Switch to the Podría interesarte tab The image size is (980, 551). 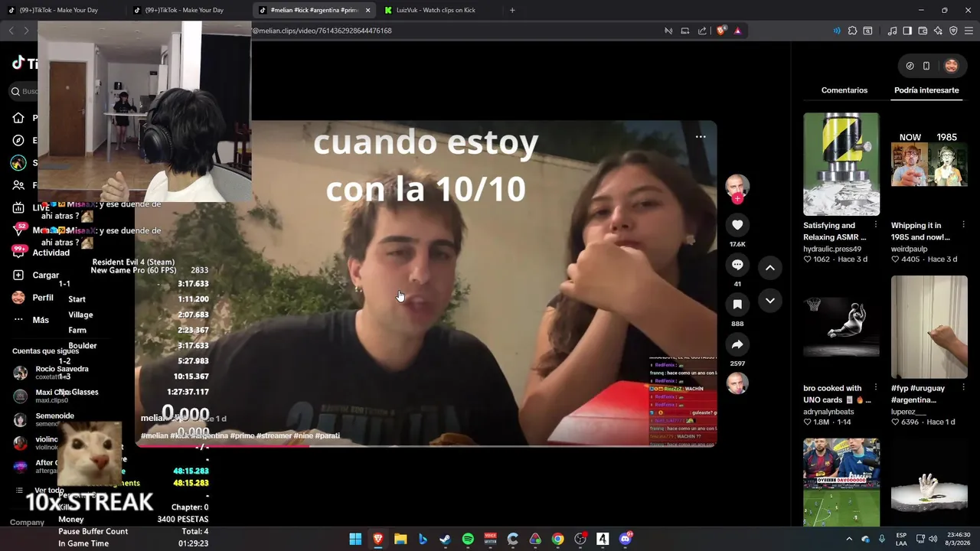coord(926,90)
